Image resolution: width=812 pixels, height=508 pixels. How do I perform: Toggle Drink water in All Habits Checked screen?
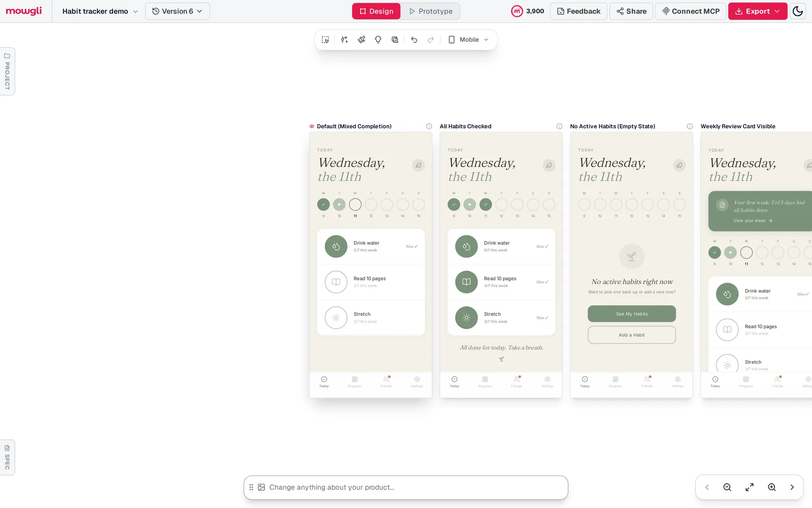tap(466, 246)
